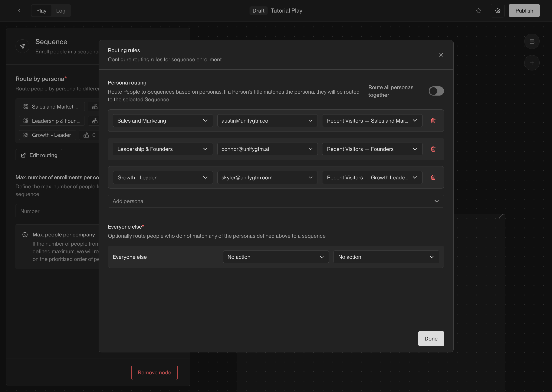Delete the Leadership & Founders routing rule

point(433,149)
